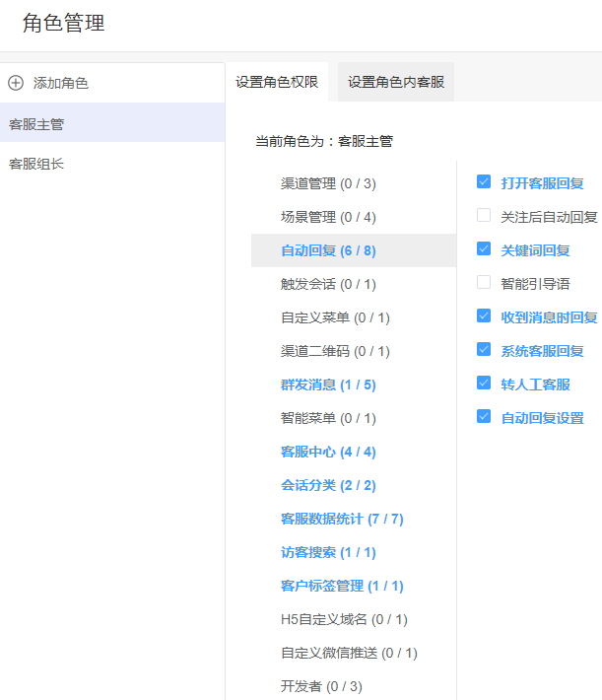Click the 收到消息时回复 label text
602x700 pixels.
pos(549,317)
